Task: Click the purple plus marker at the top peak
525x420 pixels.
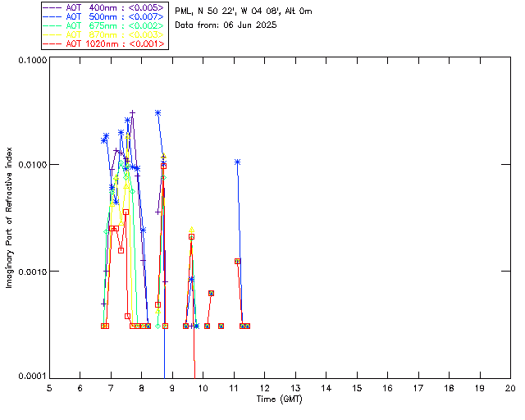Action: (132, 113)
